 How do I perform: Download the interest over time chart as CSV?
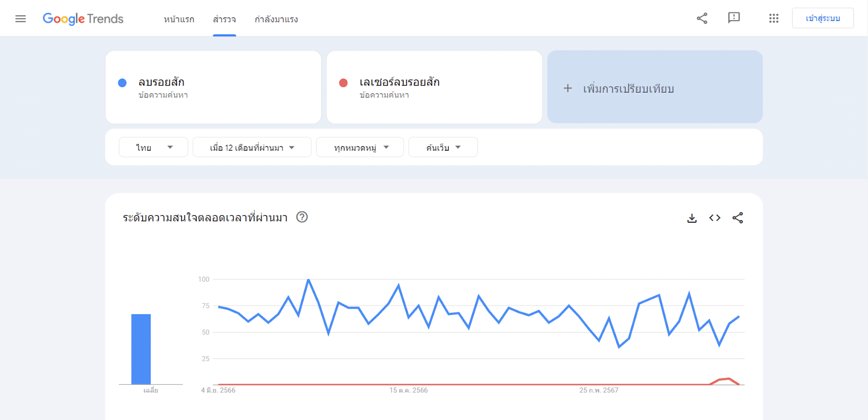click(692, 218)
